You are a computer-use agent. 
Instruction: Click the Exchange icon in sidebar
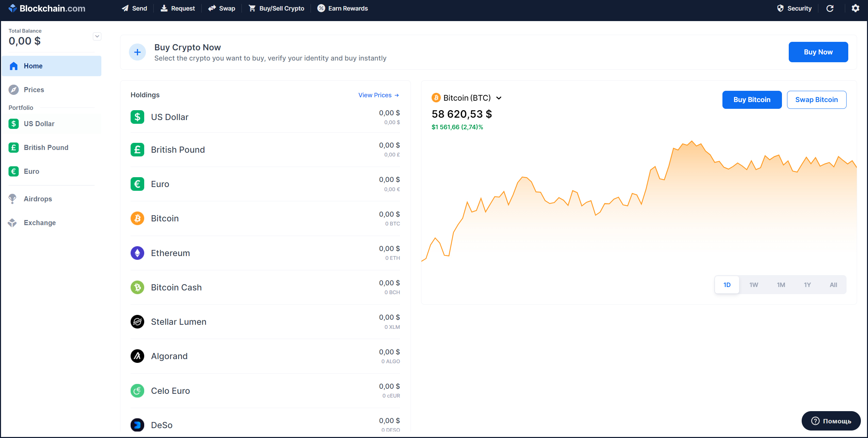click(12, 223)
